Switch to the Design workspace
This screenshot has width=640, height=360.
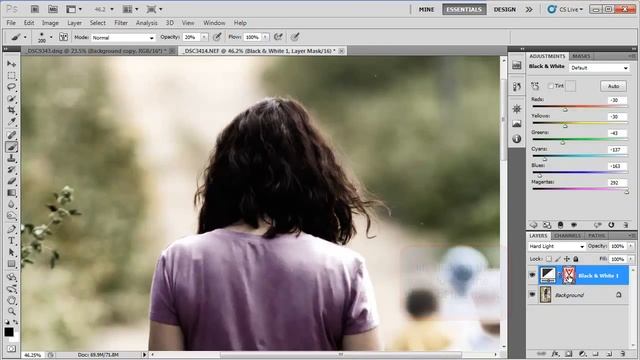tap(504, 9)
